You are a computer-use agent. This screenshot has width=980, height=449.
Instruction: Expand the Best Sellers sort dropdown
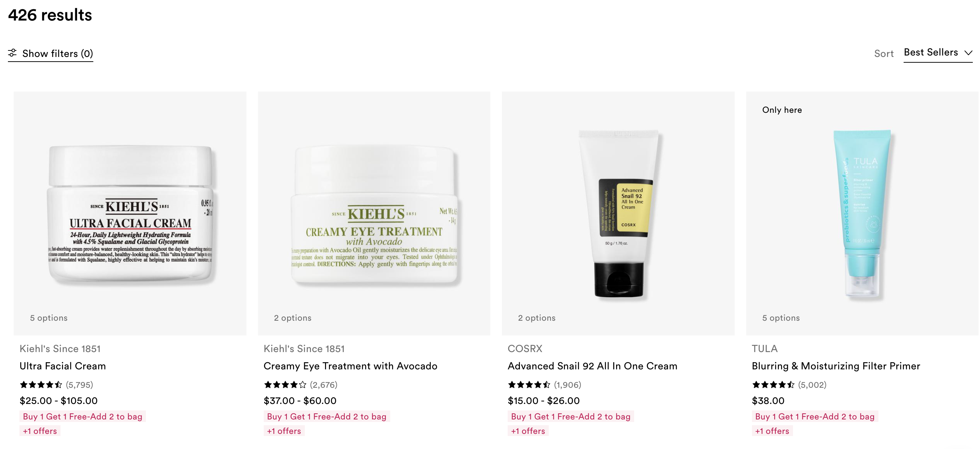(x=938, y=52)
